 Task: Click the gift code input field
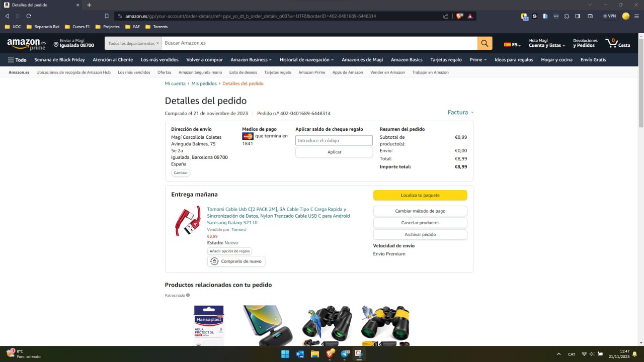click(334, 141)
